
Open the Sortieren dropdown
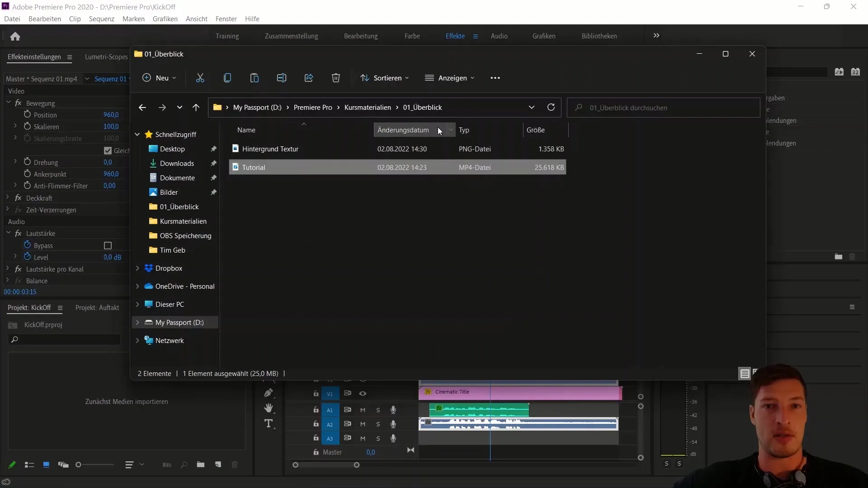click(x=384, y=78)
